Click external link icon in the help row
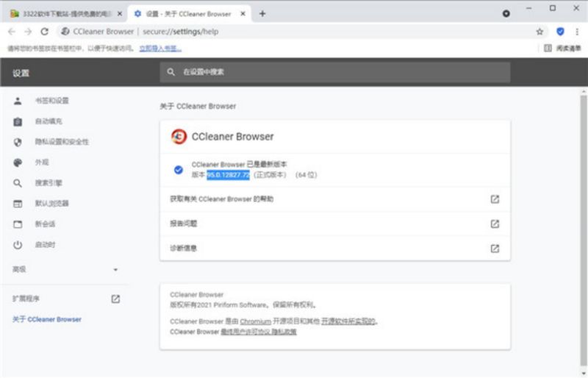The width and height of the screenshot is (588, 378). pos(495,199)
